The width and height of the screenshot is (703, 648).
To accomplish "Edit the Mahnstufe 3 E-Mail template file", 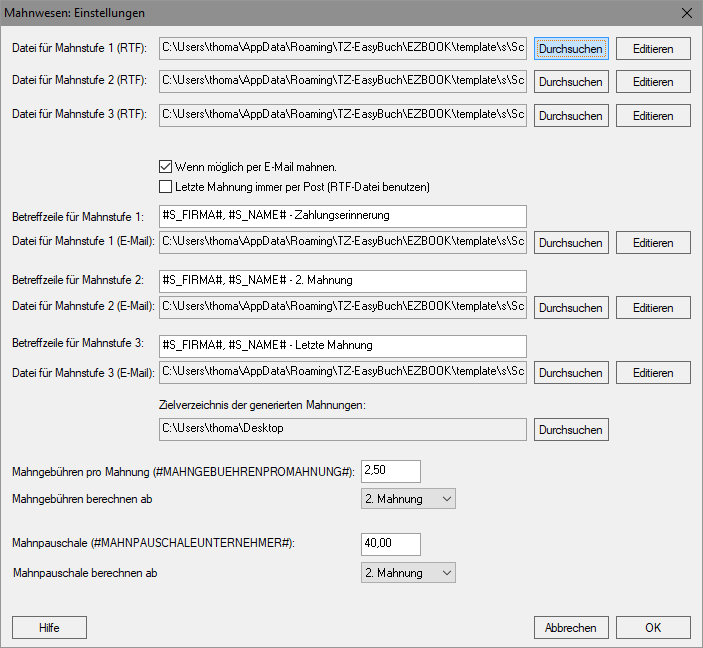I will 653,373.
